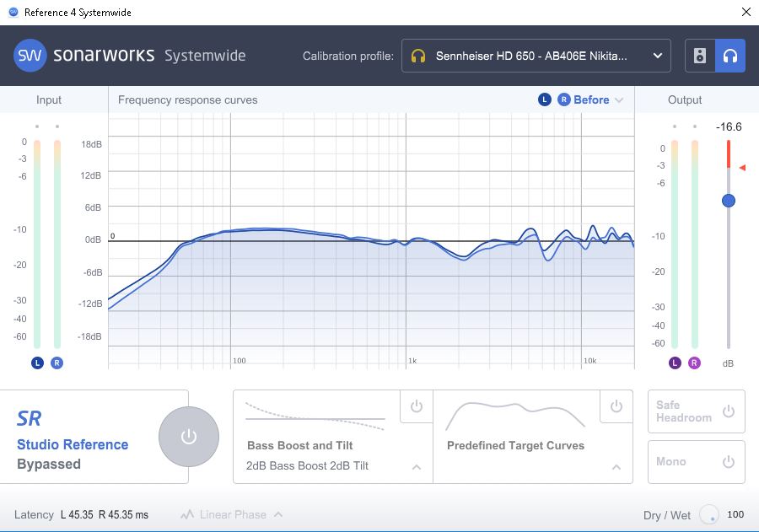Viewport: 759px width, 532px height.
Task: Close the Reference 4 Systemwide window
Action: 746,12
